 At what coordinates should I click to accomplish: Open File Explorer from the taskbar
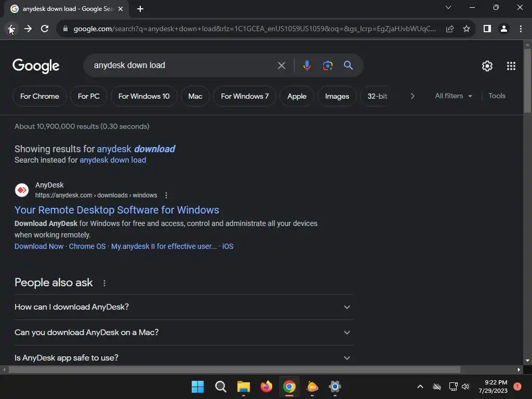244,387
